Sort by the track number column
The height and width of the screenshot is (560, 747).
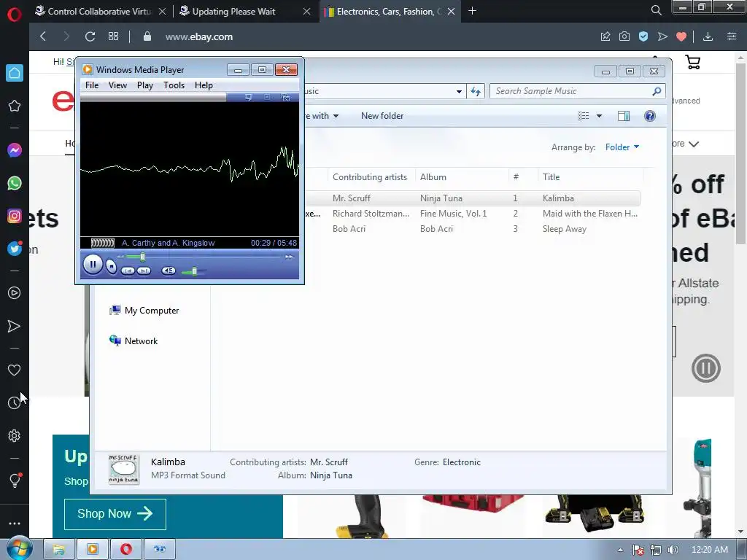pyautogui.click(x=516, y=177)
